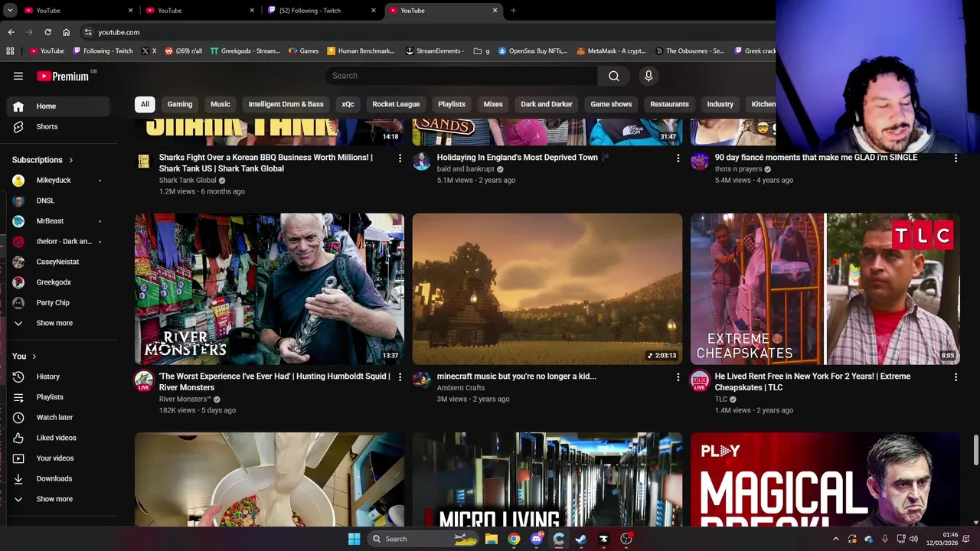
Task: Open File Explorer from the taskbar
Action: coord(491,539)
